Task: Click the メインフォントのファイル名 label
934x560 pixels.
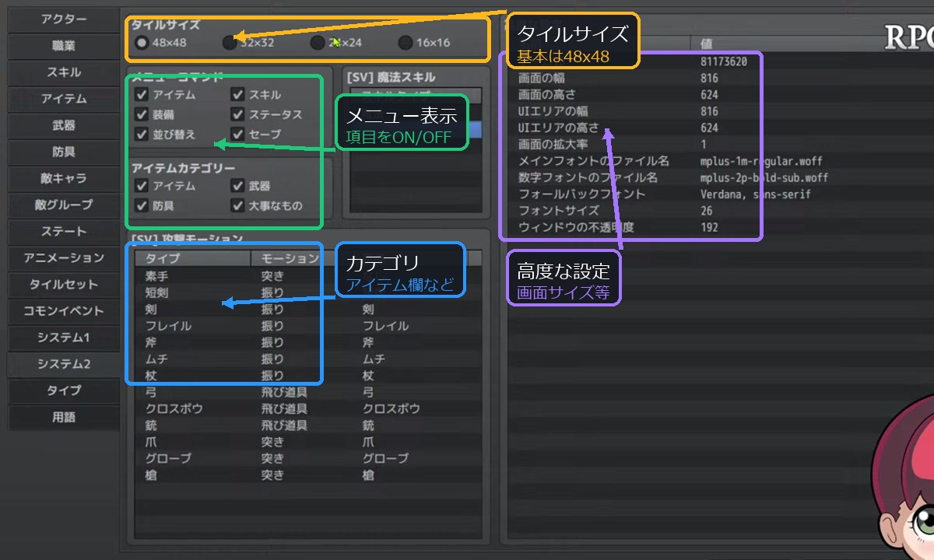Action: coord(594,161)
